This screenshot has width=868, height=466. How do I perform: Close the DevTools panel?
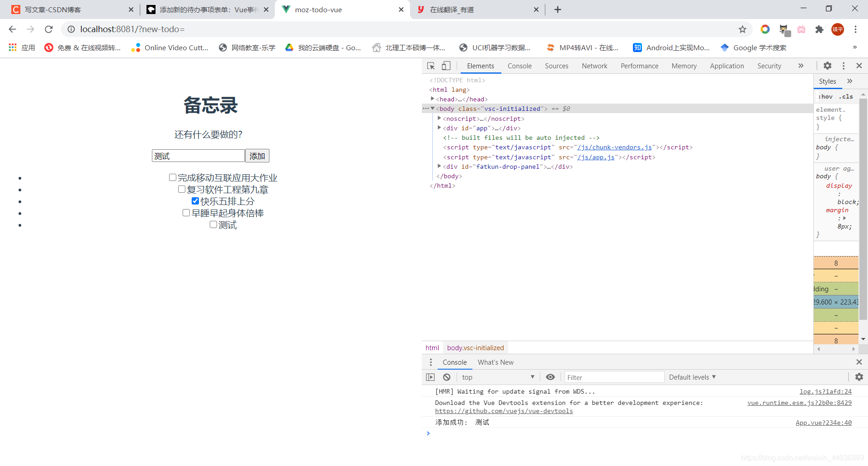click(859, 66)
